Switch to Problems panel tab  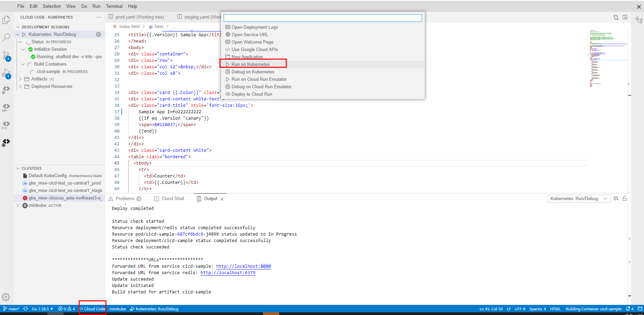point(125,199)
